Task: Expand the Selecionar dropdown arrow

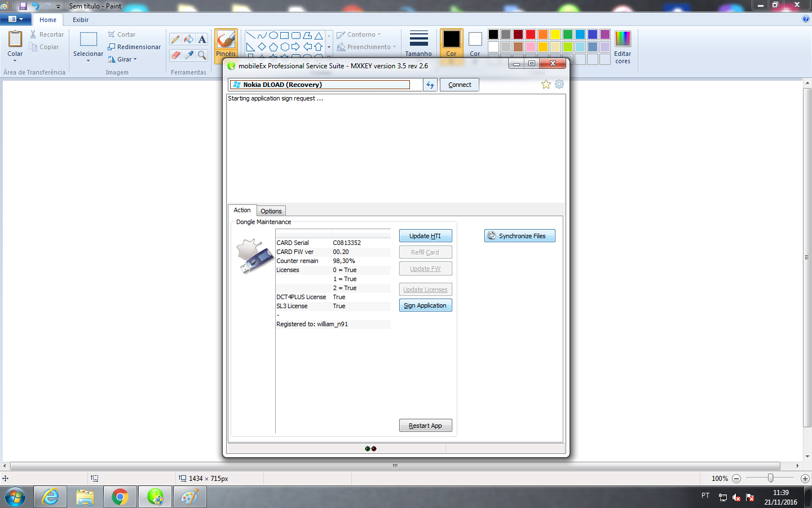Action: point(89,60)
